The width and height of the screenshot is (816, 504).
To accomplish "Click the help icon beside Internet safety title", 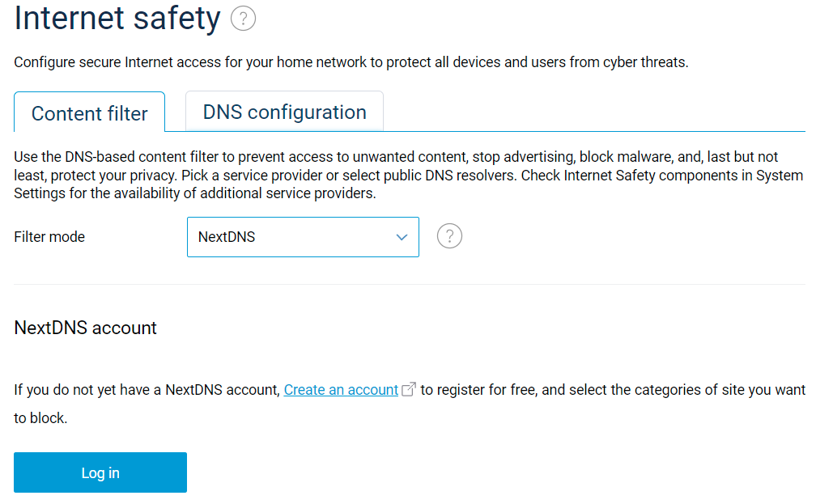I will 243,19.
